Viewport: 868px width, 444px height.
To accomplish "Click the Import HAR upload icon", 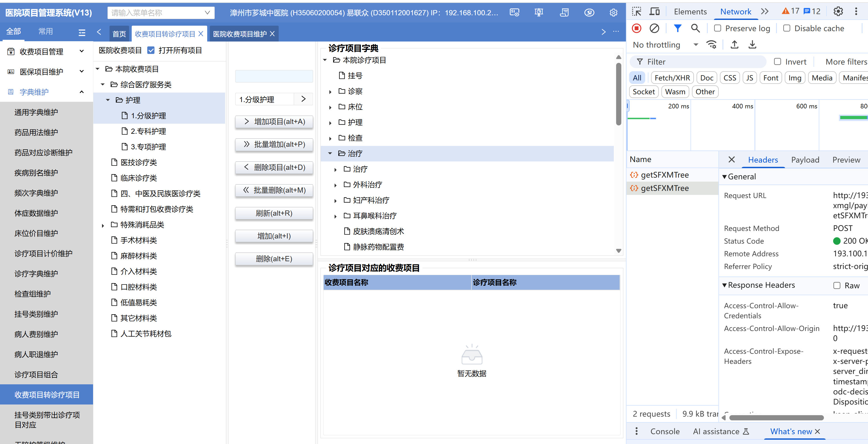I will [x=735, y=44].
